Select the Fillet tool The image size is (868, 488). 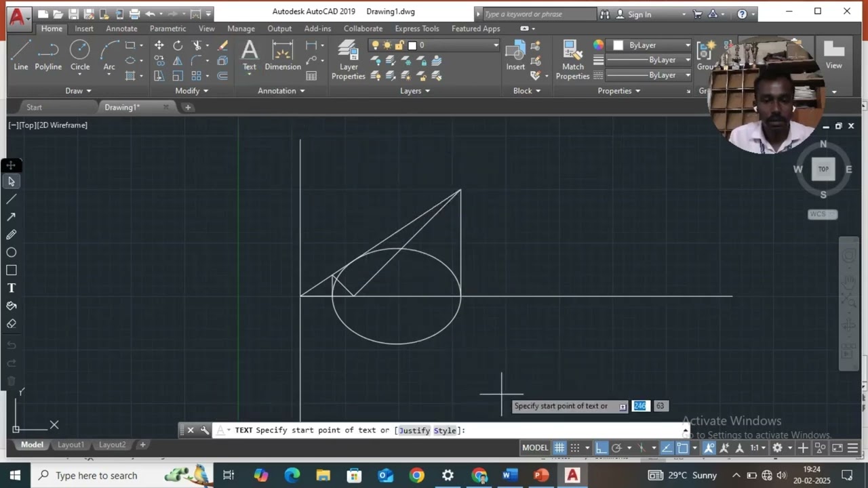point(197,60)
